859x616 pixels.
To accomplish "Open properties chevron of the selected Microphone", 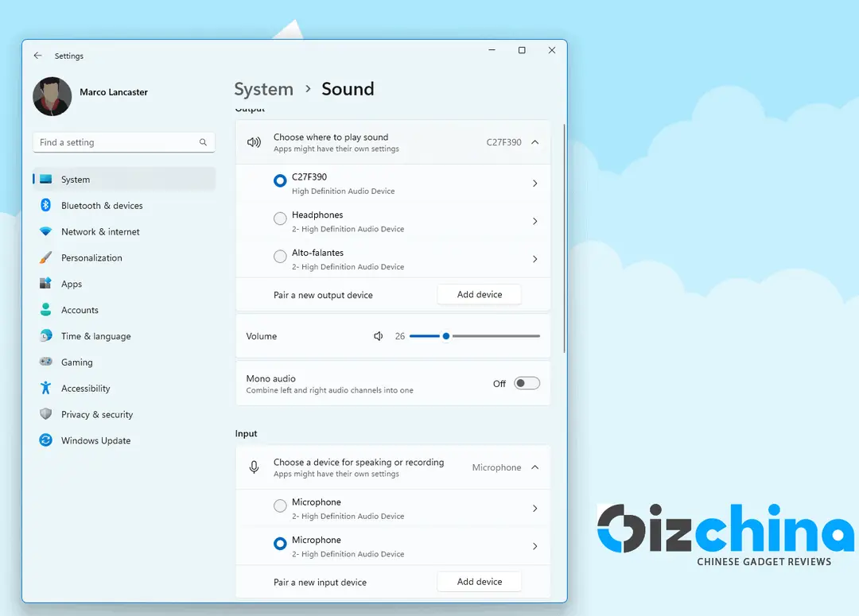I will tap(535, 546).
